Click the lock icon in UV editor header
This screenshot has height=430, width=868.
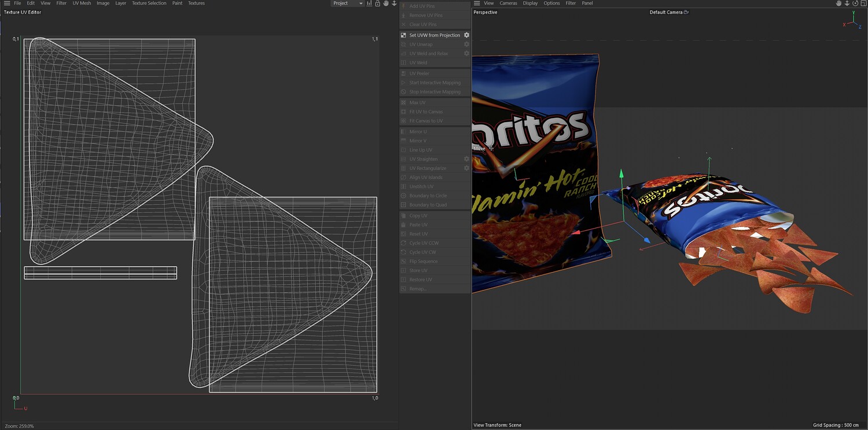[x=377, y=3]
